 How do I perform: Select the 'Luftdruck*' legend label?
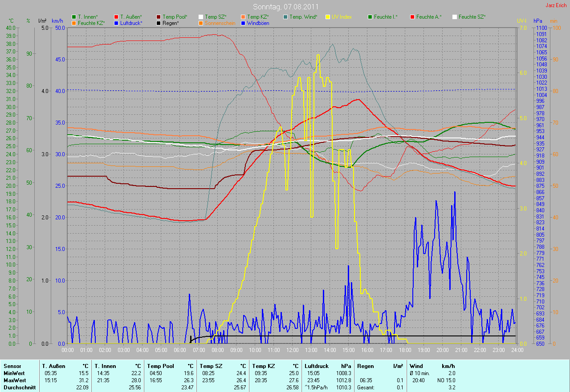coord(131,23)
